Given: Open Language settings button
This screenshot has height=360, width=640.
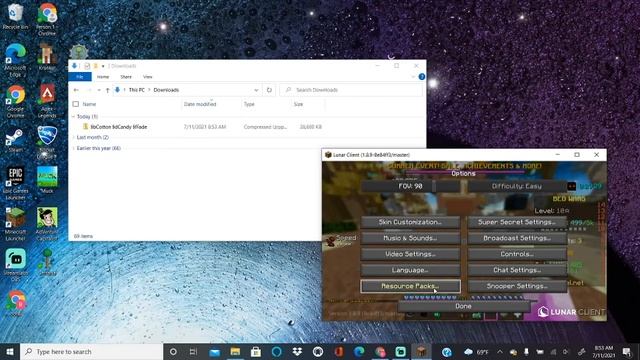Looking at the screenshot, I should [410, 270].
